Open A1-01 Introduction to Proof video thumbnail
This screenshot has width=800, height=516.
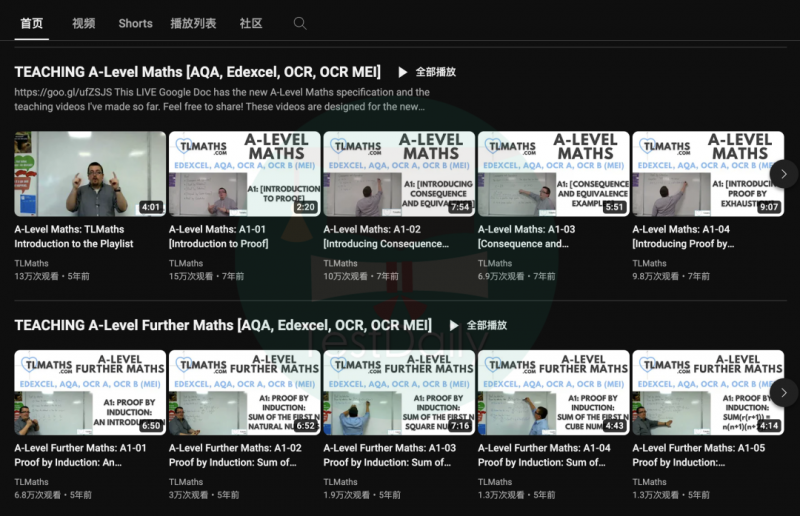coord(244,174)
